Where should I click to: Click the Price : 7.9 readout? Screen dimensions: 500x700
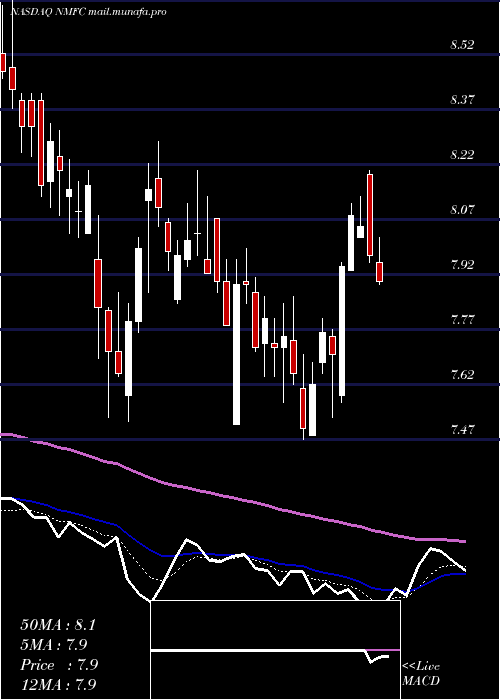[59, 665]
